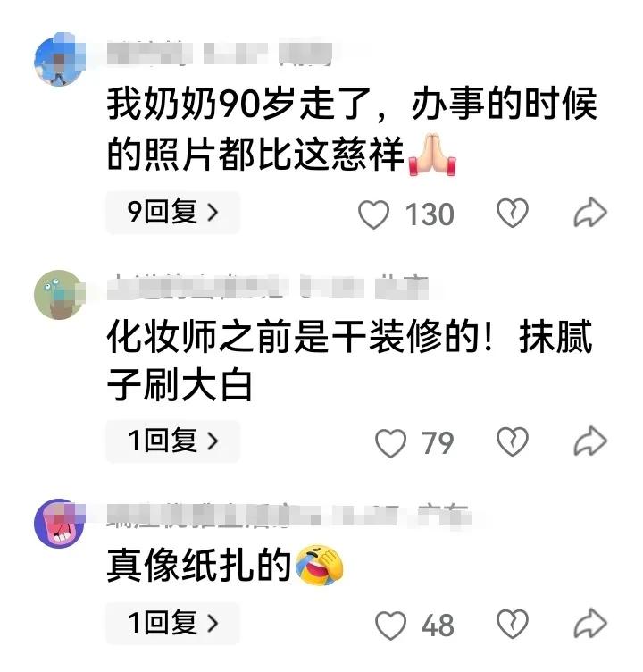Share the comment with 79 likes
This screenshot has width=643, height=672.
point(590,441)
